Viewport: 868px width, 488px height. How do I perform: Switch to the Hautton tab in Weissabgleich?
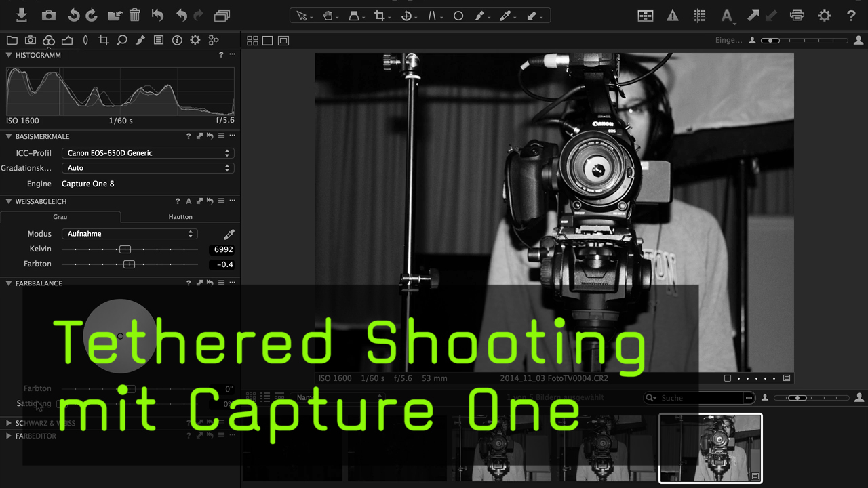pos(180,216)
